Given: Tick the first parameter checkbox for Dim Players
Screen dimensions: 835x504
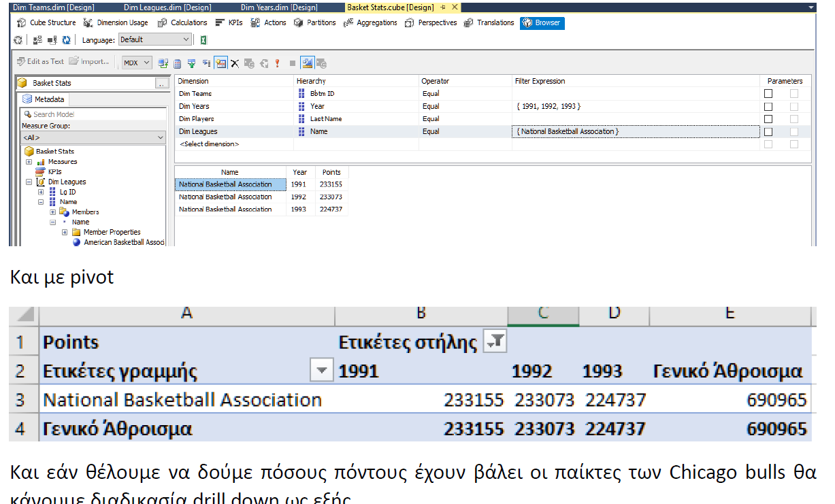Looking at the screenshot, I should coord(768,119).
